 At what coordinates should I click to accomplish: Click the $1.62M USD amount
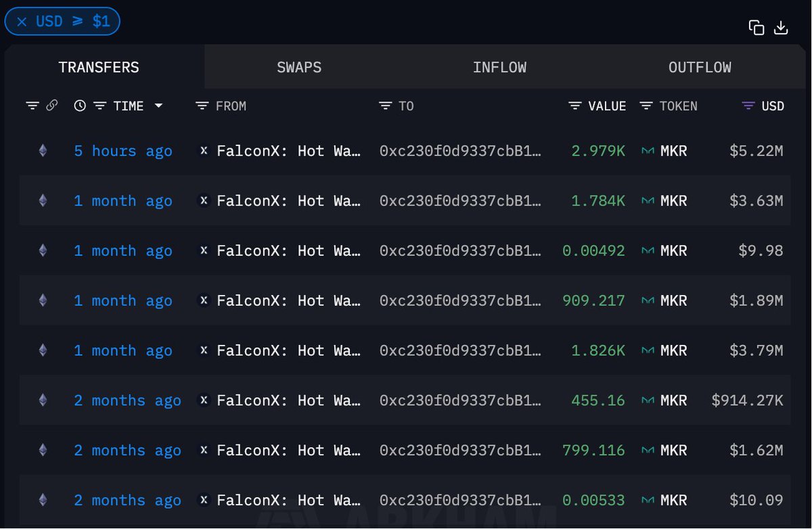coord(756,451)
